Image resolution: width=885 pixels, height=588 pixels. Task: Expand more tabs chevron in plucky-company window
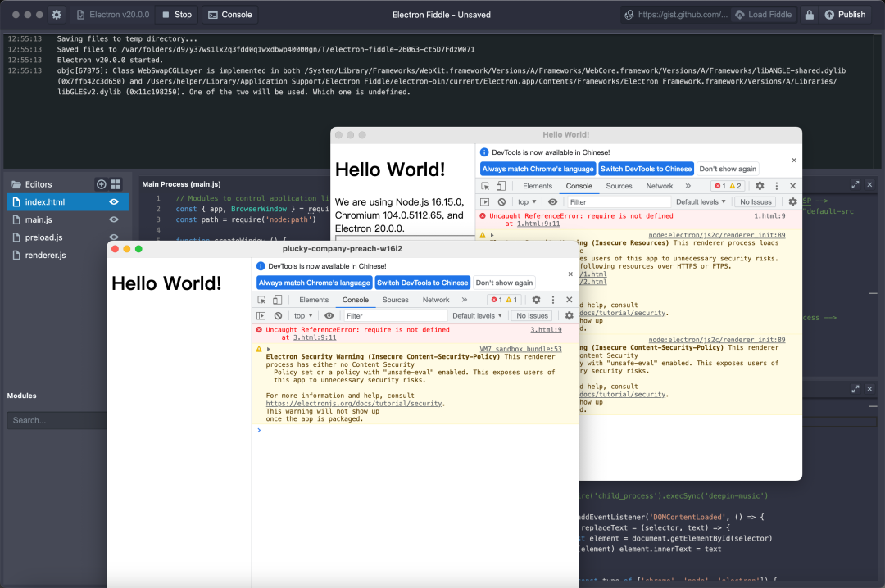point(465,301)
